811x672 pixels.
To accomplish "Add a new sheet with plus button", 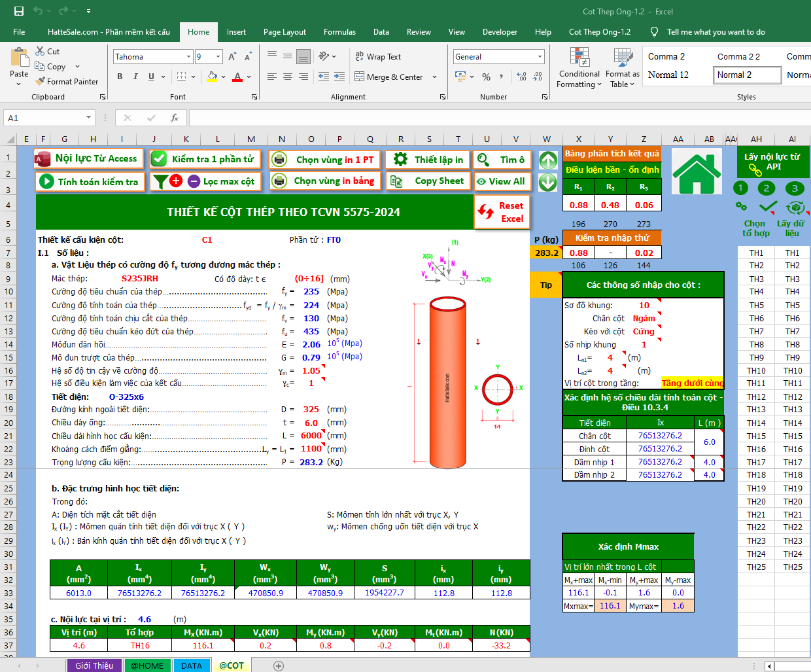I will tap(279, 665).
